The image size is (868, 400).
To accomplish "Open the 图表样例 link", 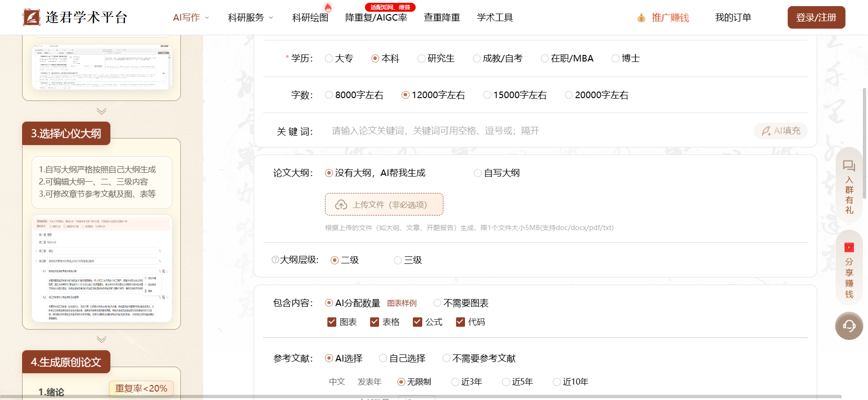I will tap(402, 303).
